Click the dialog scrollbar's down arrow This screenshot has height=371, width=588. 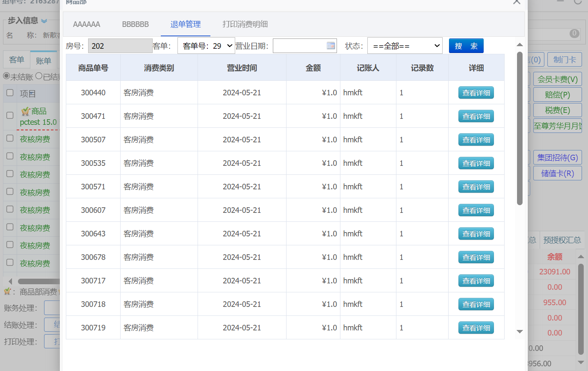(520, 332)
